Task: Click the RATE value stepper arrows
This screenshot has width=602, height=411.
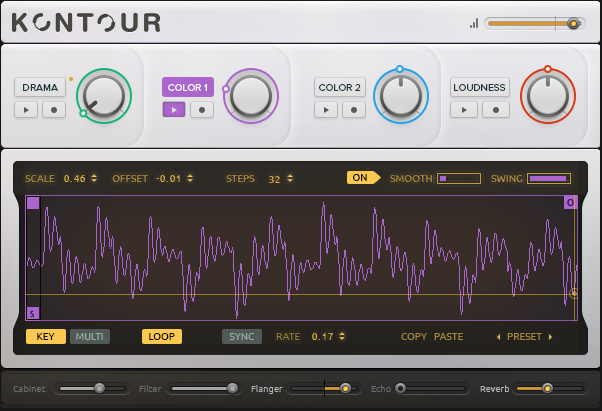Action: [x=342, y=337]
